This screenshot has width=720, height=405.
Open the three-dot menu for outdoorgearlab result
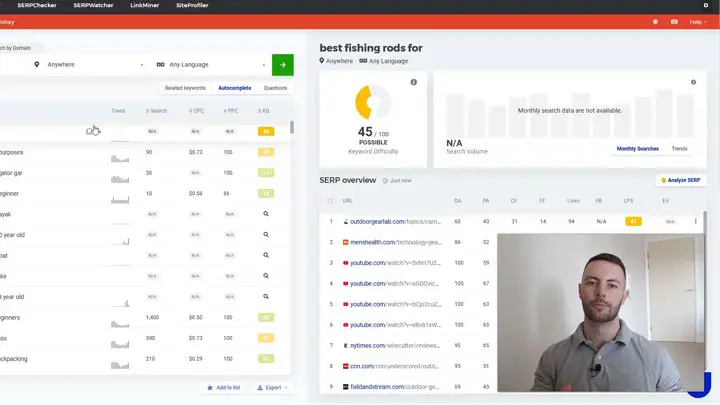pyautogui.click(x=696, y=221)
